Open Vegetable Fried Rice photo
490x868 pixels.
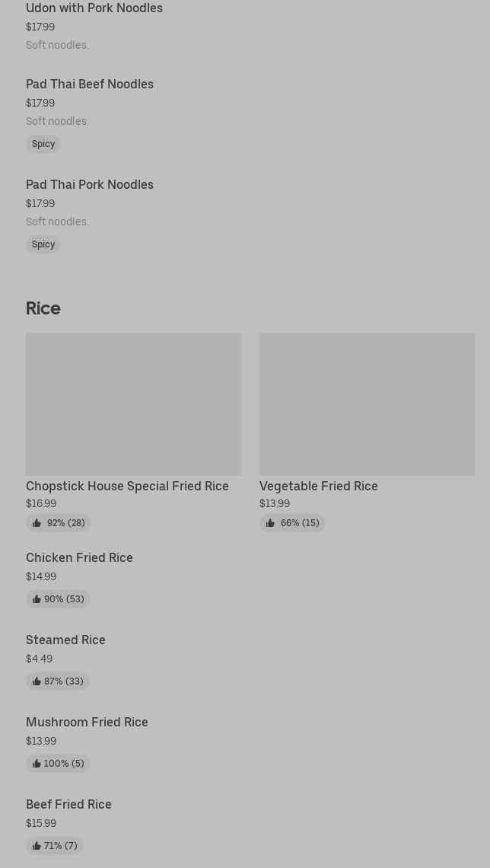tap(367, 404)
